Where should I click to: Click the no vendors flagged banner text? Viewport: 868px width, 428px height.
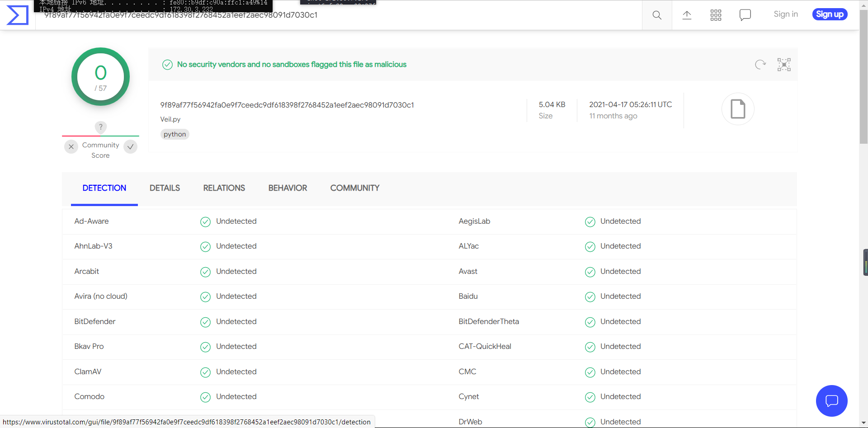(292, 65)
